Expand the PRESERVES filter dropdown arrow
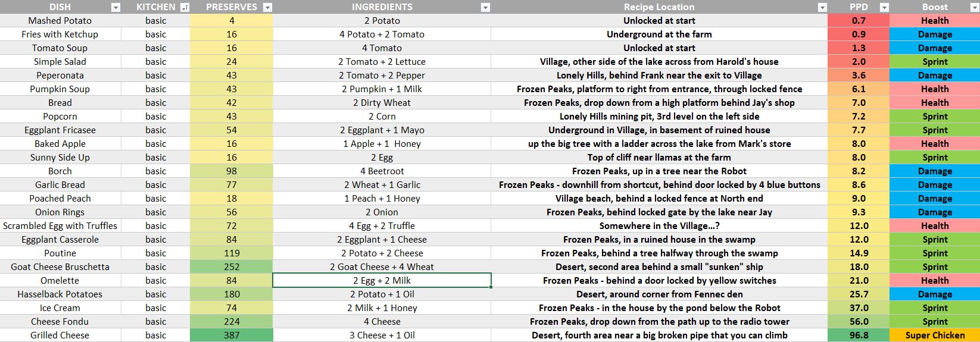 pos(267,8)
